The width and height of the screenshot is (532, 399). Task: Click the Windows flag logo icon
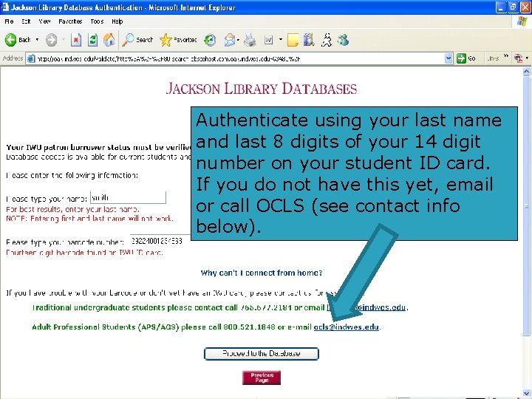click(522, 21)
